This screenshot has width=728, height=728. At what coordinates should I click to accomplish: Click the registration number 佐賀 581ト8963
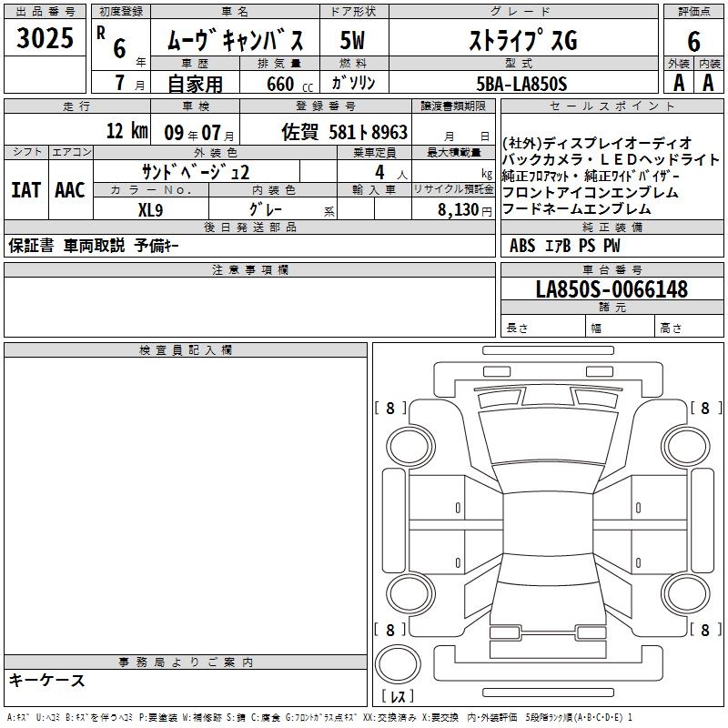(345, 132)
